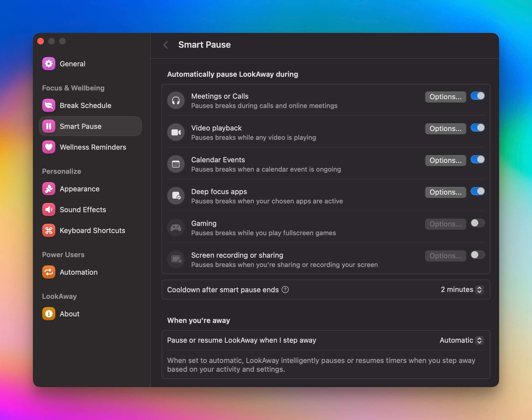Open the cooldown duration stepper
Image resolution: width=532 pixels, height=420 pixels.
(x=479, y=290)
